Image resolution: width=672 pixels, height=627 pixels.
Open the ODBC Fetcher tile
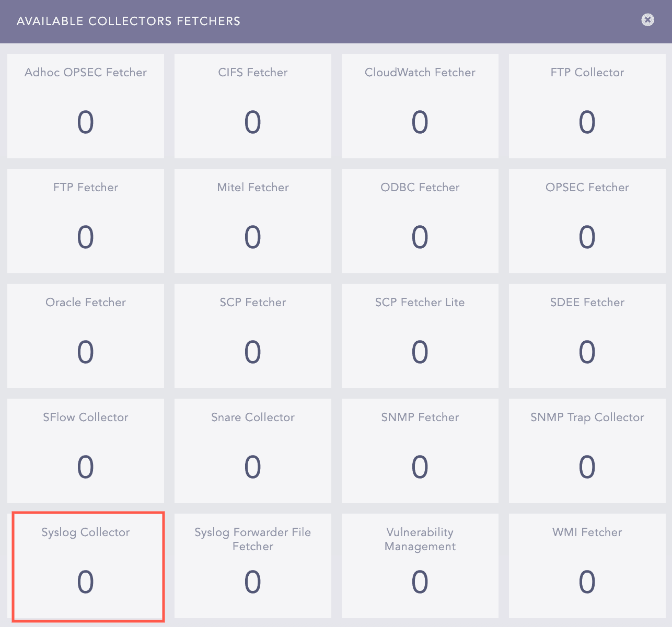[420, 220]
